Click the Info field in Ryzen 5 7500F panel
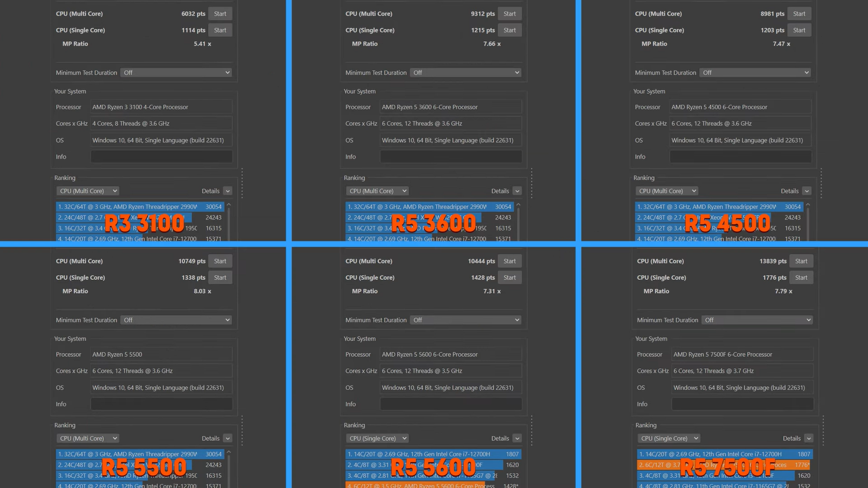 click(x=742, y=404)
